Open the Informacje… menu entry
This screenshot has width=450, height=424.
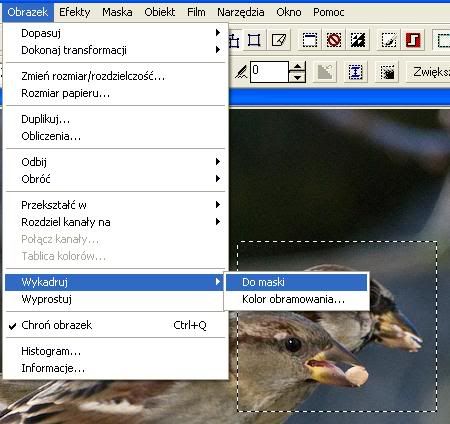point(115,368)
